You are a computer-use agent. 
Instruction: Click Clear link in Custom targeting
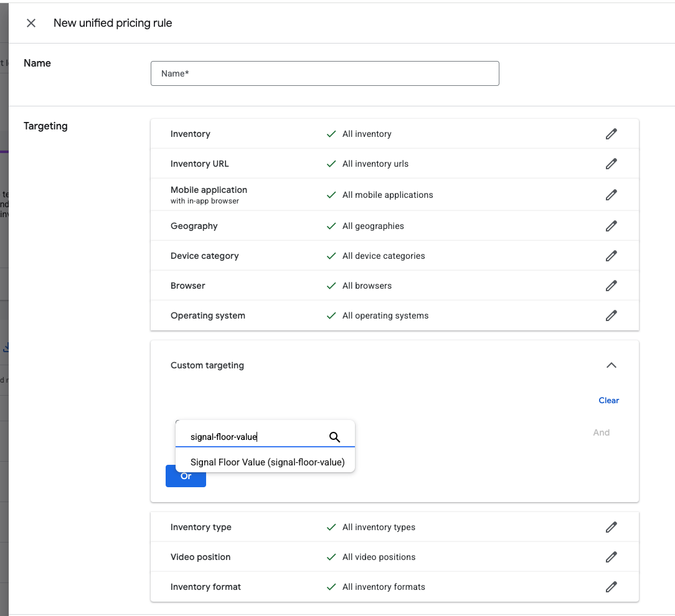tap(608, 400)
